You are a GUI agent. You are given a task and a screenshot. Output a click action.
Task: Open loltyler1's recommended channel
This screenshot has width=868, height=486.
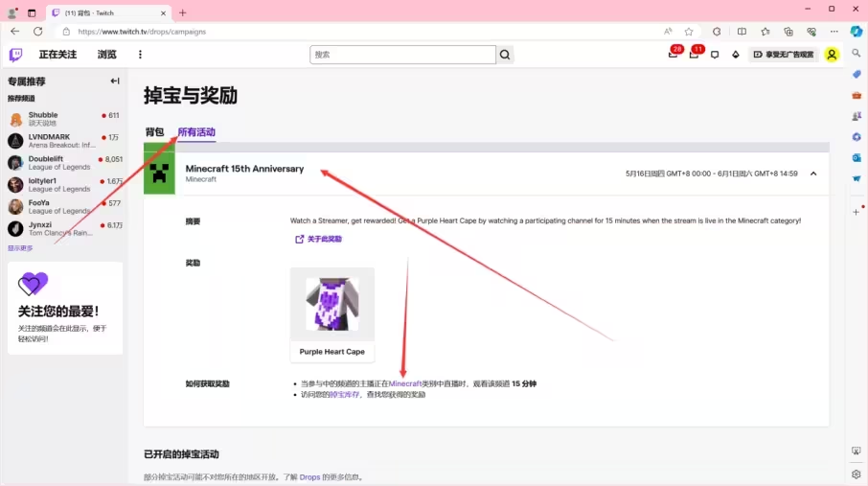click(x=65, y=185)
